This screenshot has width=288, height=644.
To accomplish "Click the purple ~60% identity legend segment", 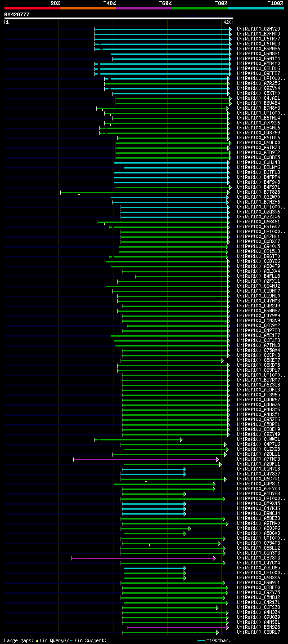I will click(144, 8).
